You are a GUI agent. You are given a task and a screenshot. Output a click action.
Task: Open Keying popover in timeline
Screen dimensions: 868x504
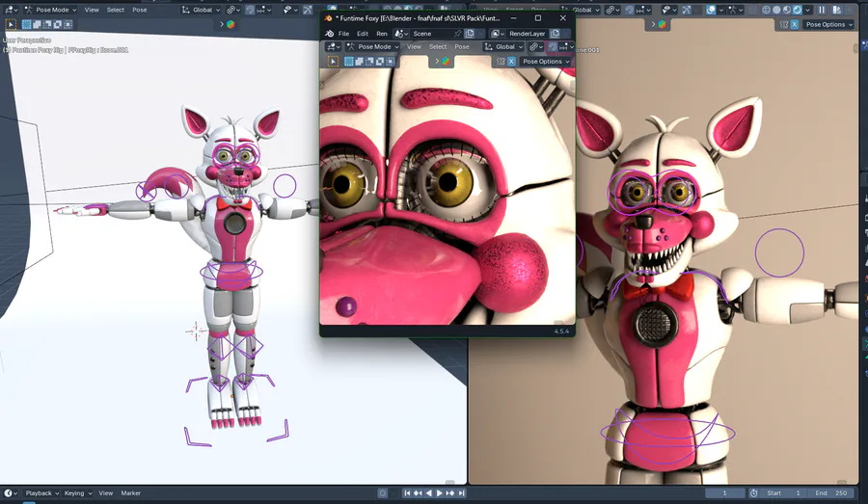pos(77,493)
